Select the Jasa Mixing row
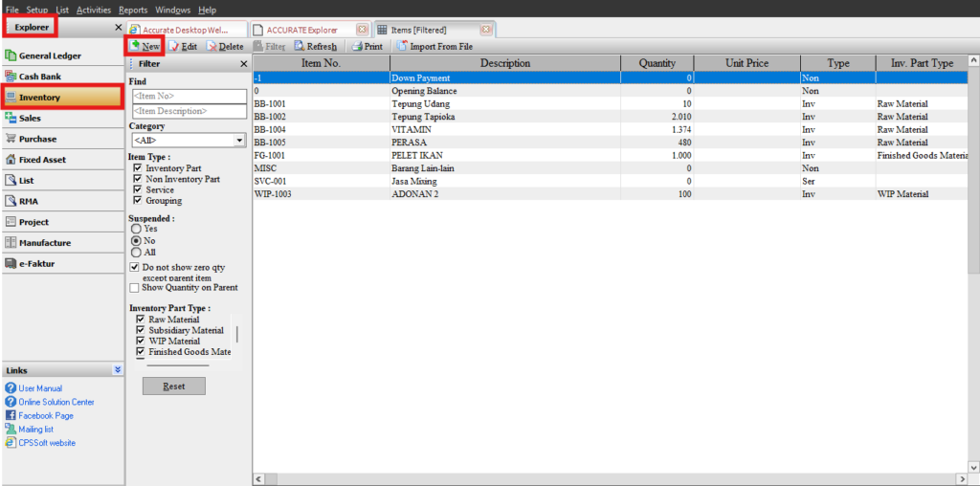This screenshot has width=980, height=486. click(610, 181)
